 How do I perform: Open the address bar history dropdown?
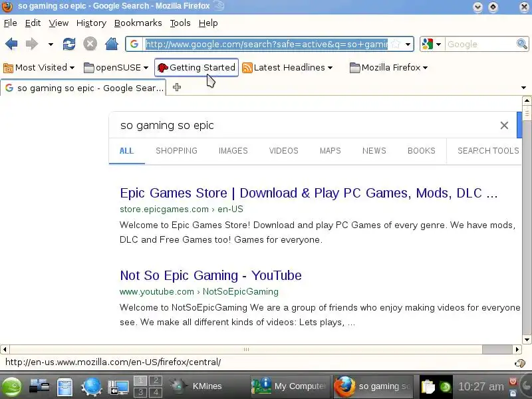pos(408,44)
